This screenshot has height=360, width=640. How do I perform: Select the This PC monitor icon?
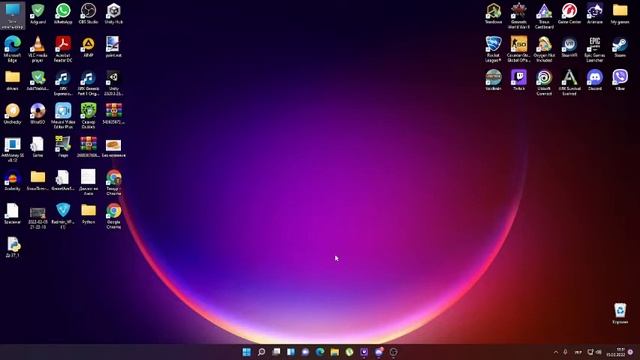pos(12,16)
